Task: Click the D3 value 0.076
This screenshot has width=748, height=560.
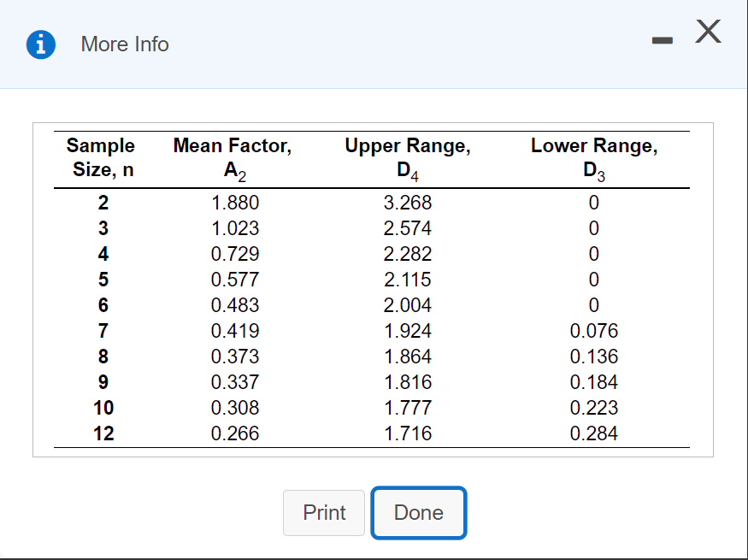Action: 594,331
